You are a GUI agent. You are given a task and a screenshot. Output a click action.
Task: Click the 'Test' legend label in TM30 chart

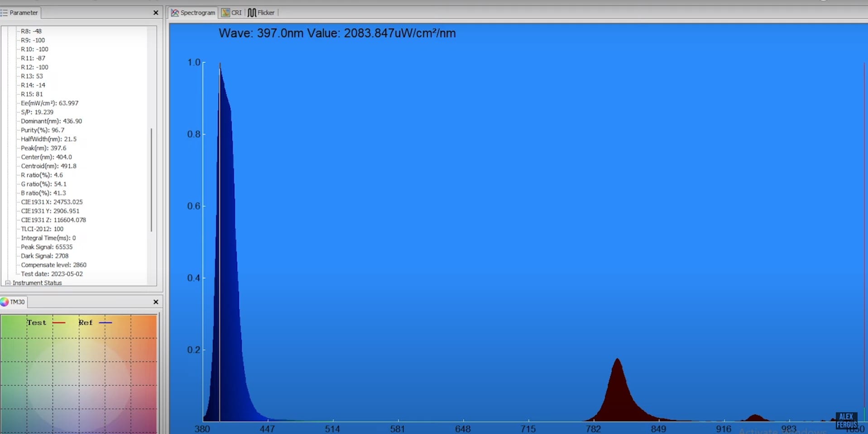point(37,323)
